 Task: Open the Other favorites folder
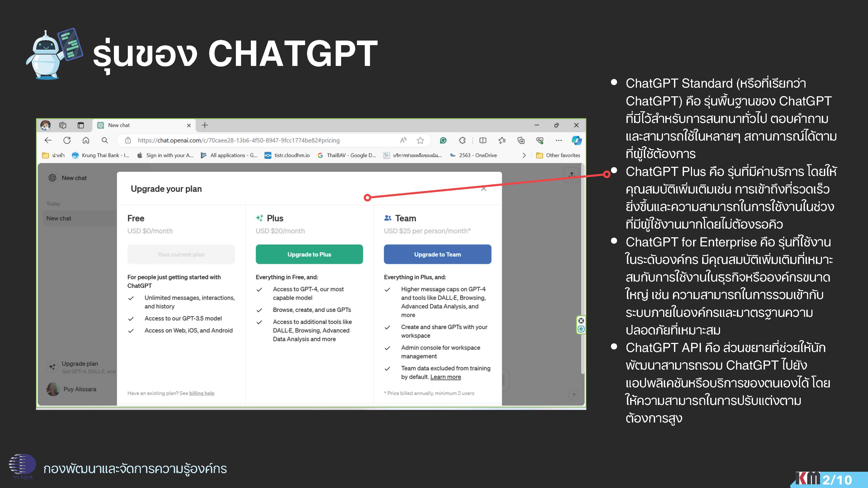[x=558, y=155]
